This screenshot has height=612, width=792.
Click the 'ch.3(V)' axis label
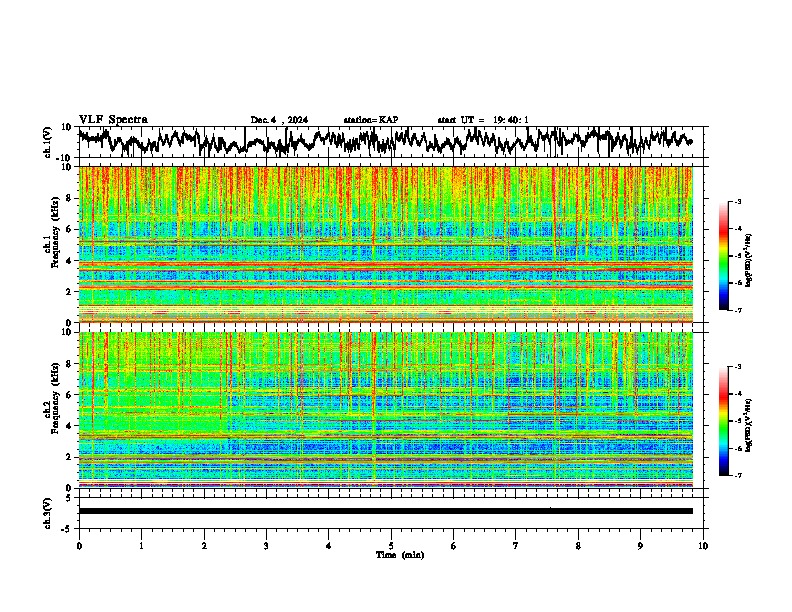(48, 513)
